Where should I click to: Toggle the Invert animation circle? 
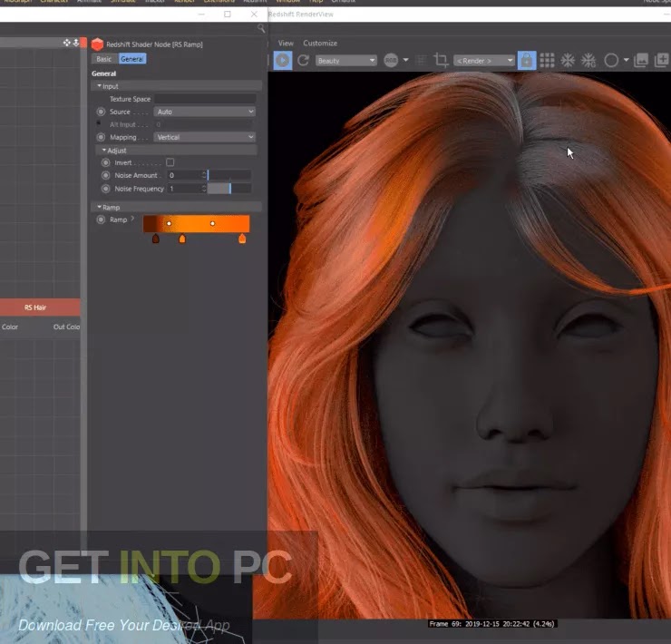(x=106, y=162)
